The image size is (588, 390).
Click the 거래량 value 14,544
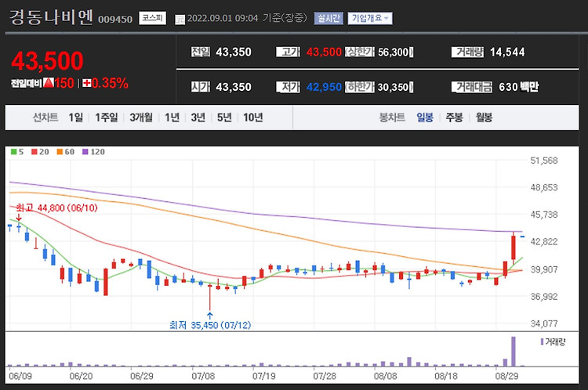click(507, 52)
